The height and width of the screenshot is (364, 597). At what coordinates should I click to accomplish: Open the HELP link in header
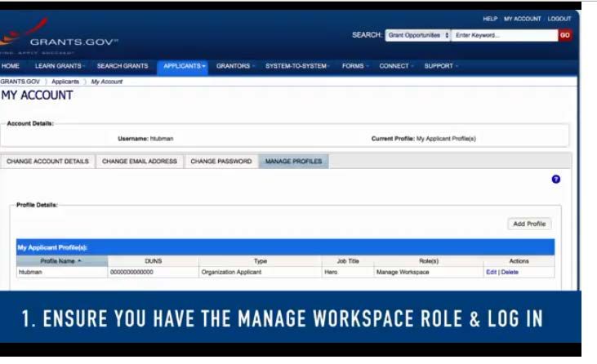tap(490, 19)
